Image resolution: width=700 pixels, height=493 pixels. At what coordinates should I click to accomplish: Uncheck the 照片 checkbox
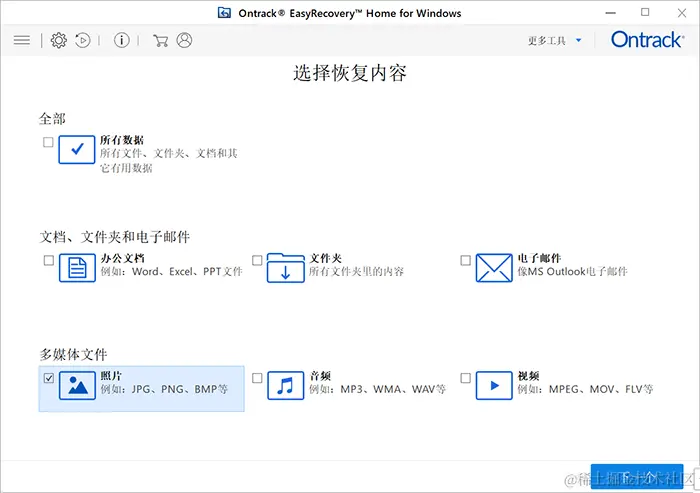pos(49,378)
